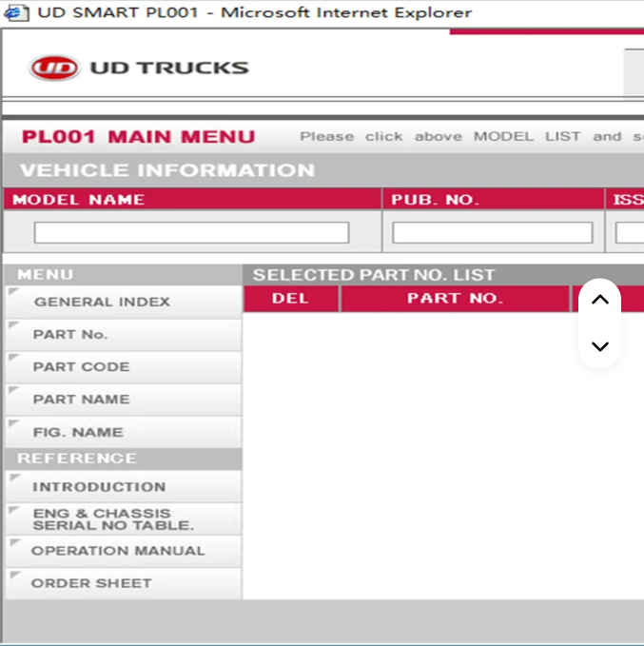
Task: Open the GENERAL INDEX menu item
Action: (124, 302)
